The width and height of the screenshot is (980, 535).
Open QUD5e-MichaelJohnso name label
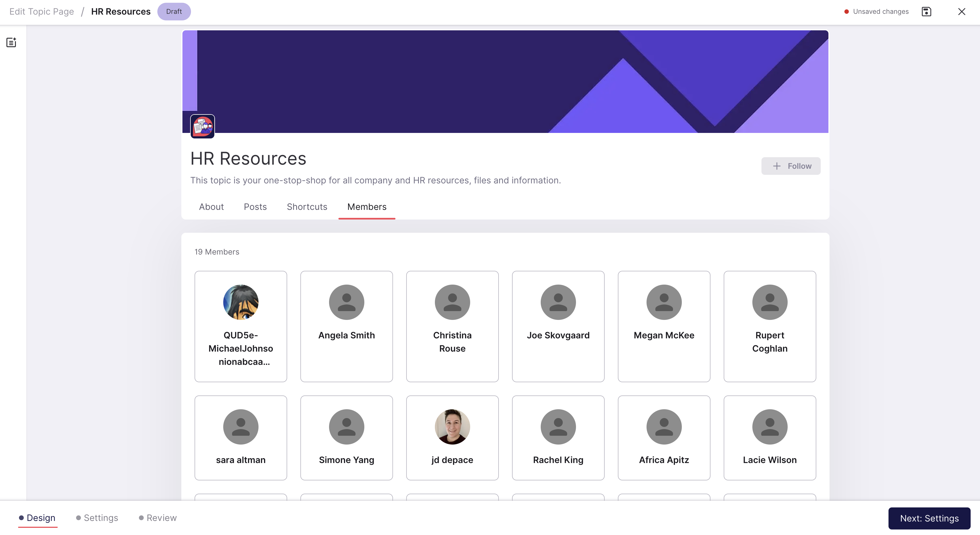[x=241, y=348]
